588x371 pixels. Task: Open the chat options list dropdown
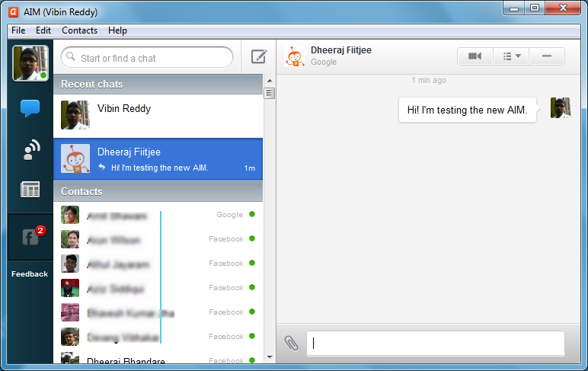click(511, 56)
